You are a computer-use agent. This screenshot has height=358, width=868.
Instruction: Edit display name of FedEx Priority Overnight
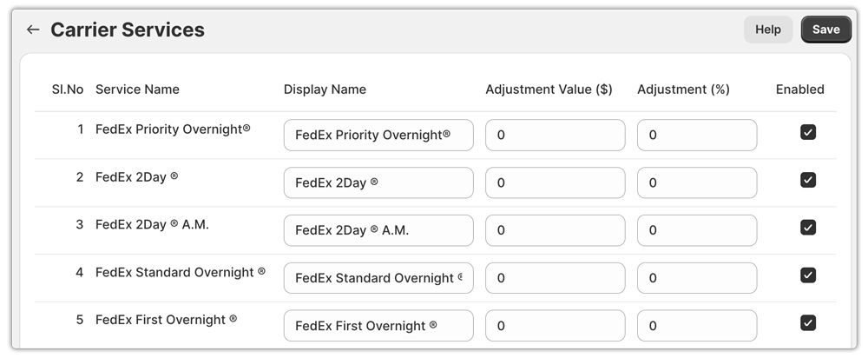(x=378, y=135)
